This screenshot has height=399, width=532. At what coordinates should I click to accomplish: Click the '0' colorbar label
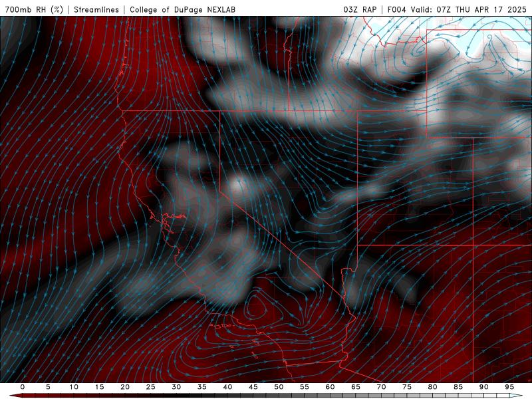[x=23, y=387]
